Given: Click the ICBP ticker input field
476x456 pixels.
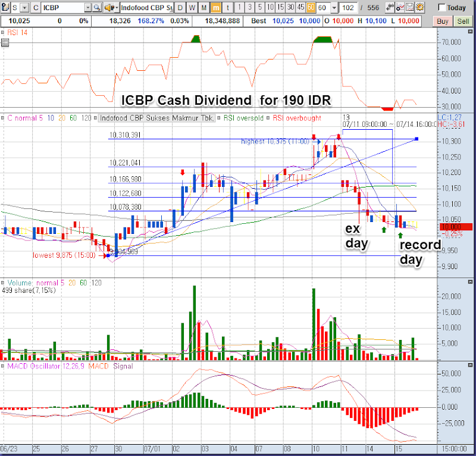Looking at the screenshot, I should point(62,8).
